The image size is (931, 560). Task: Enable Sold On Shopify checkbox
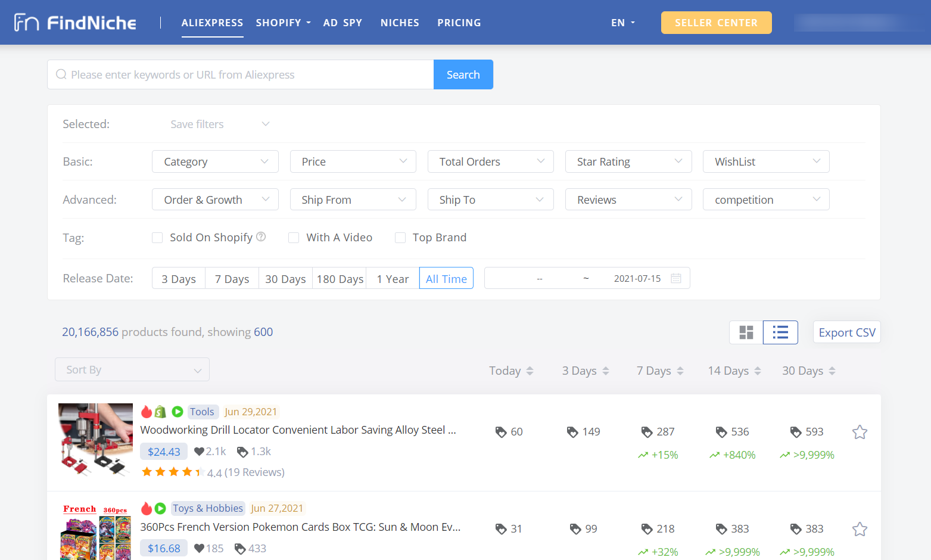click(x=157, y=238)
